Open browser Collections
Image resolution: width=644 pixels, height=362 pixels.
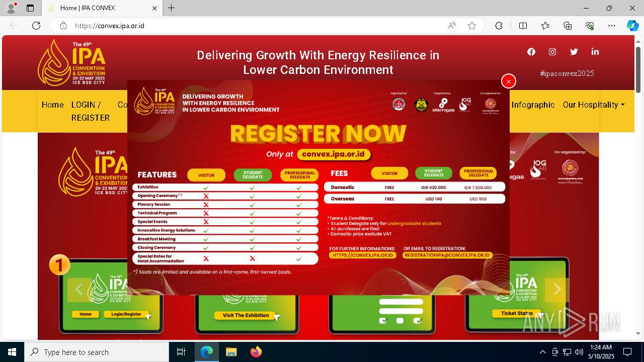568,26
